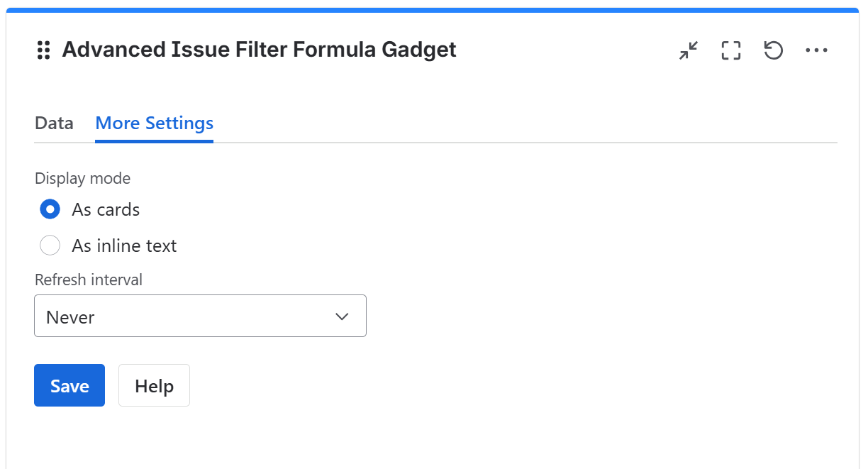Select the More Settings tab
This screenshot has width=868, height=469.
pyautogui.click(x=154, y=123)
